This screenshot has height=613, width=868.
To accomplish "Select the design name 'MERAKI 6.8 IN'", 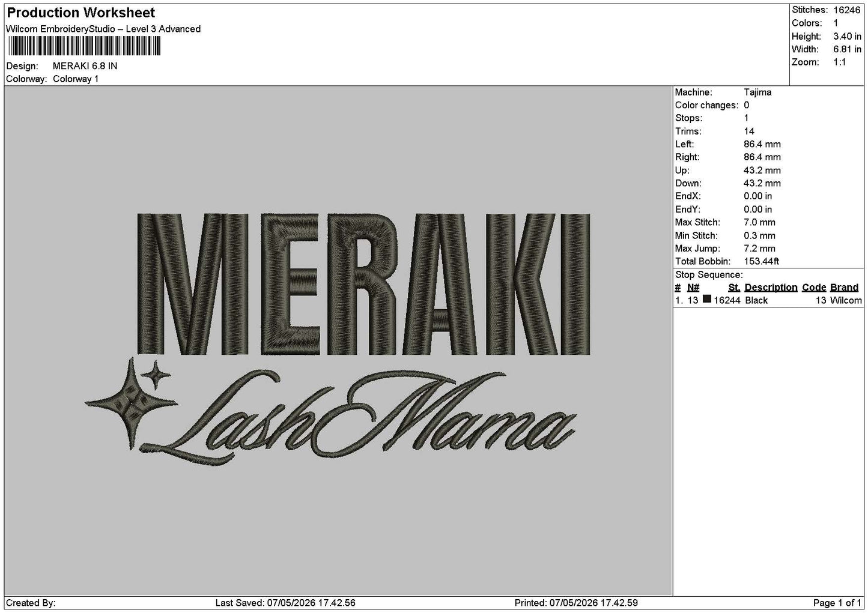I will click(85, 66).
